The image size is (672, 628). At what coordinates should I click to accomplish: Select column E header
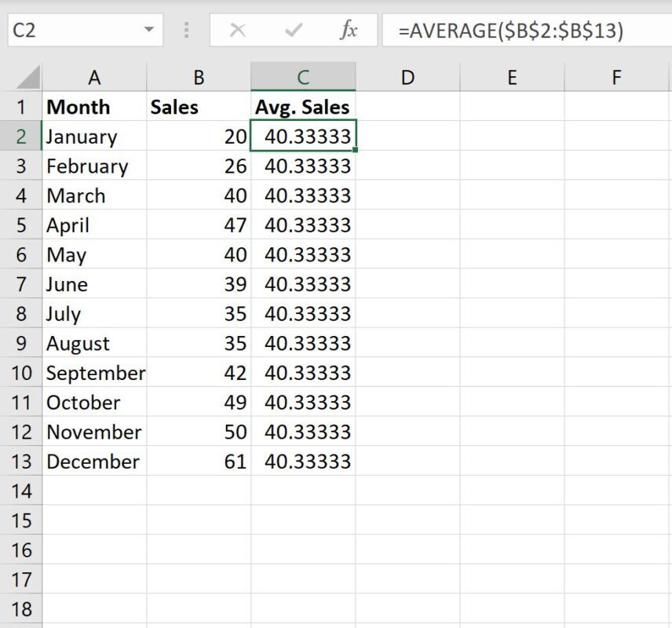(x=512, y=78)
